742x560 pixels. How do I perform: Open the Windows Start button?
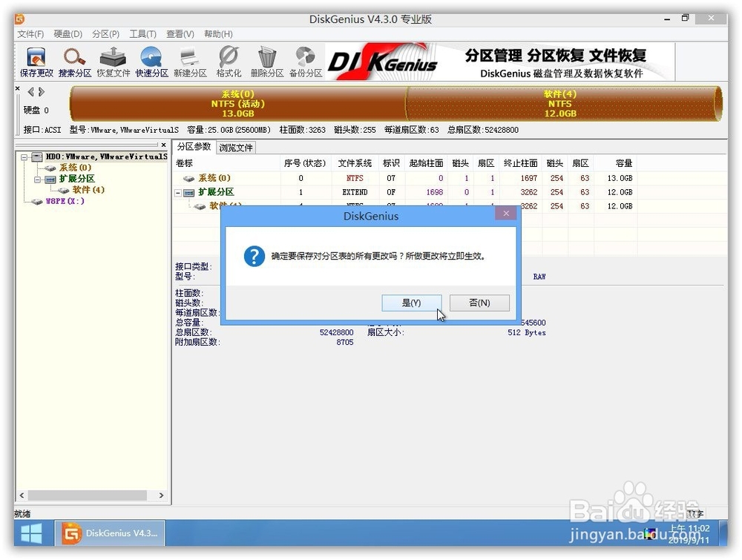[30, 533]
